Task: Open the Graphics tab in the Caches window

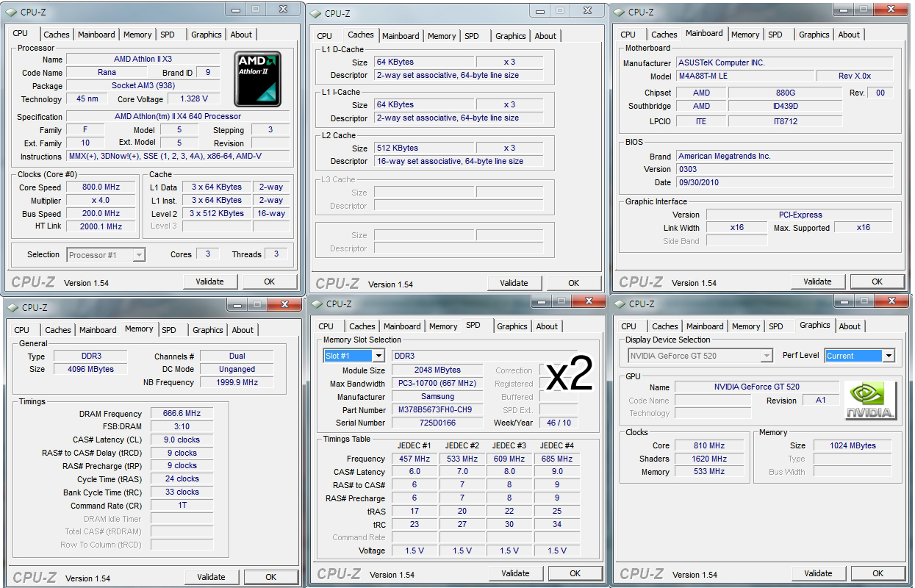Action: coord(510,36)
